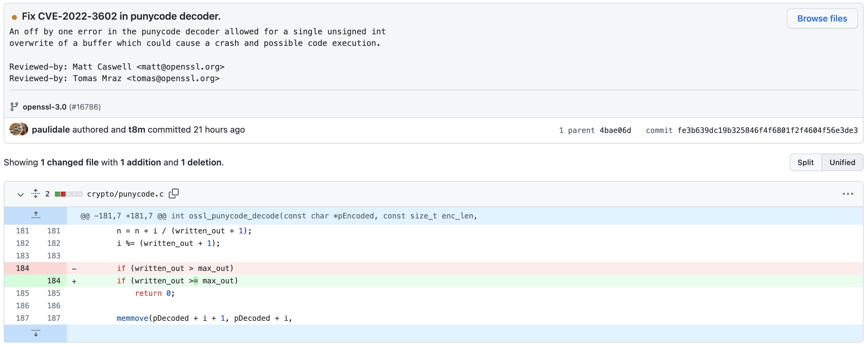
Task: Expand hidden lines below line 187
Action: [36, 333]
